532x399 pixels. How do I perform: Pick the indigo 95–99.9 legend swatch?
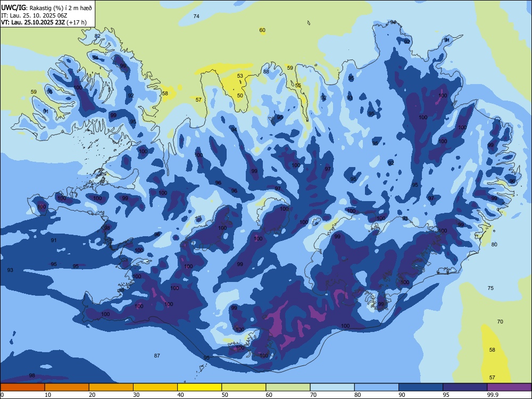point(465,387)
